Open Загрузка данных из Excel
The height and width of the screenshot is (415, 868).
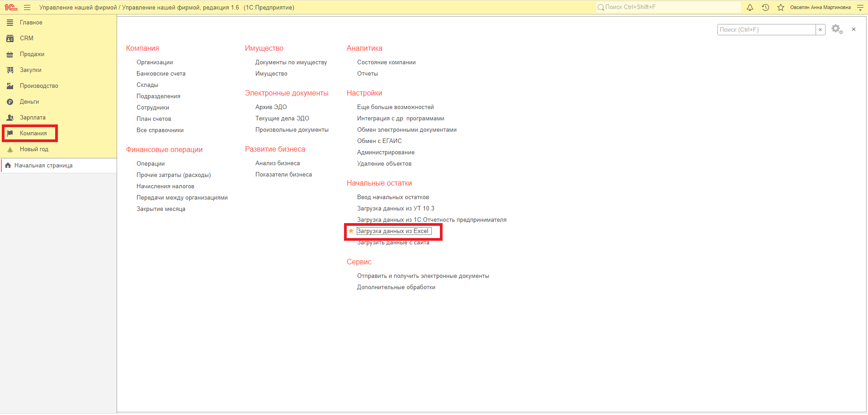pos(393,231)
